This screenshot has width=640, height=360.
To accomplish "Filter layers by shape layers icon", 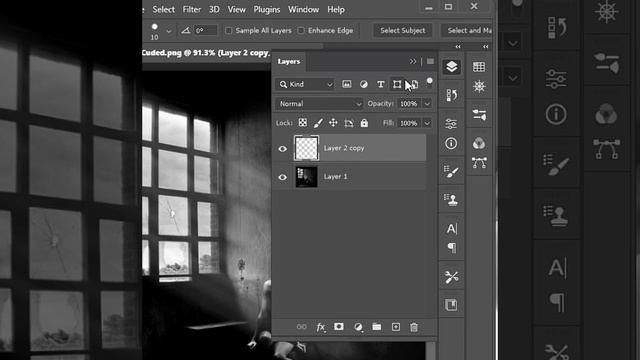I will (397, 84).
